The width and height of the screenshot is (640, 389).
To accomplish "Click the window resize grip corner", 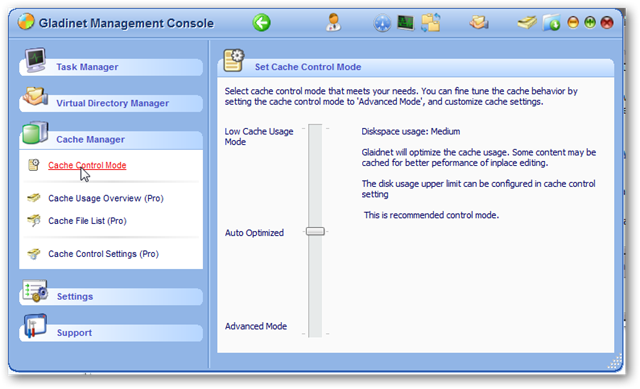I will 615,362.
